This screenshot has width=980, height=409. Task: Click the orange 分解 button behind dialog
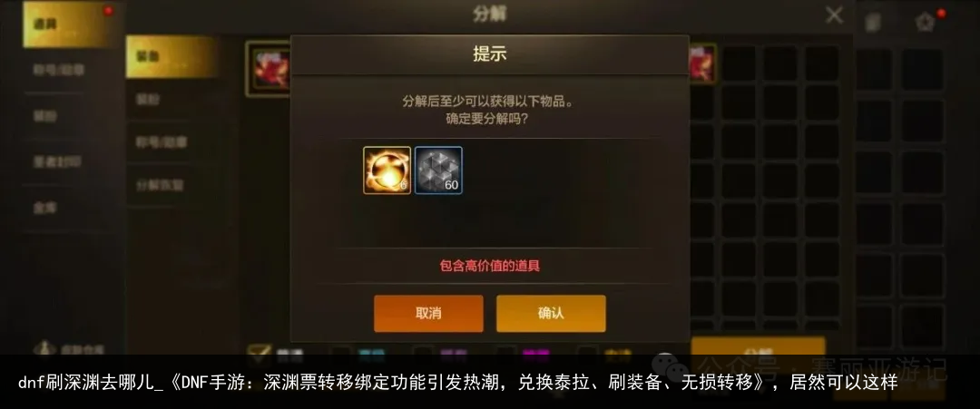coord(758,346)
